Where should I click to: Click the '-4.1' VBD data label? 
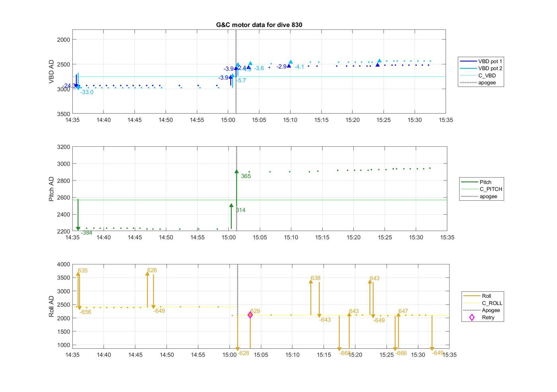coord(299,67)
